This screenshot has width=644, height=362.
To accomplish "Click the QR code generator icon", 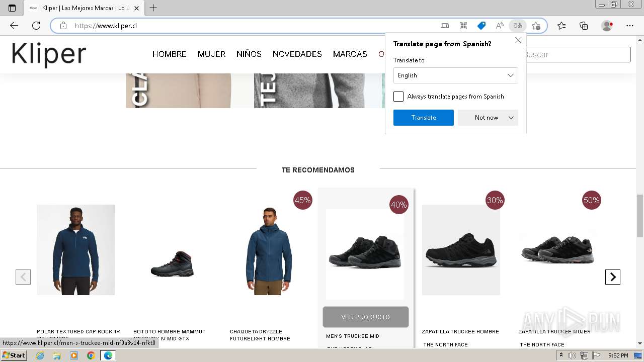I will 463,26.
